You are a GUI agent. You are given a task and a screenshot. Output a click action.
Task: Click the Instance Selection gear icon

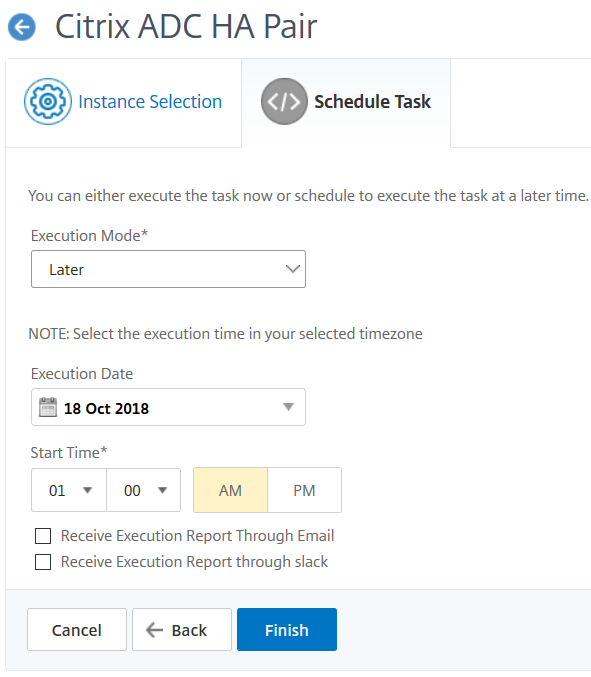[x=48, y=101]
